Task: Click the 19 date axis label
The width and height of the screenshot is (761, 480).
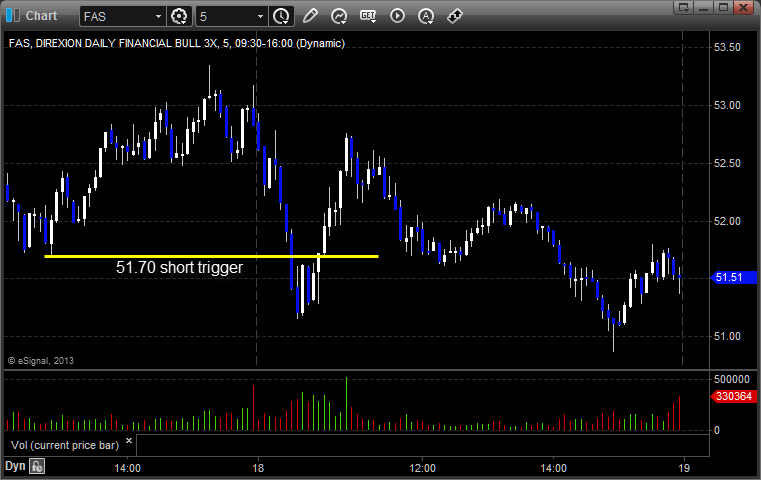Action: click(684, 468)
